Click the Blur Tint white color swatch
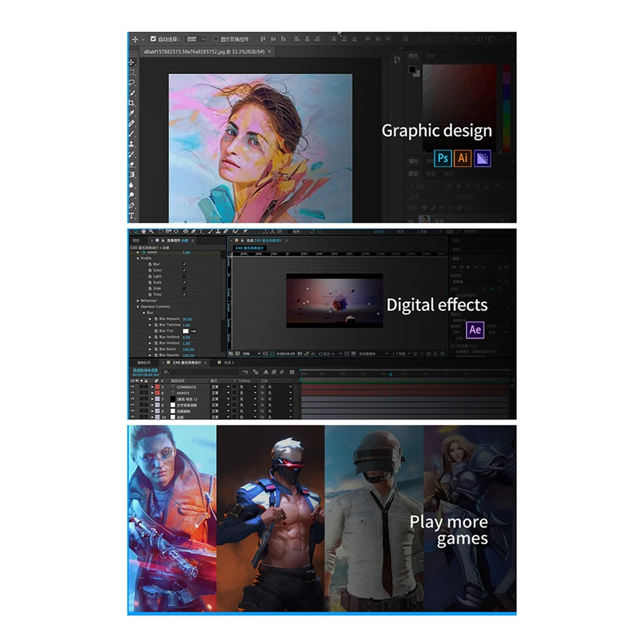 (x=186, y=331)
